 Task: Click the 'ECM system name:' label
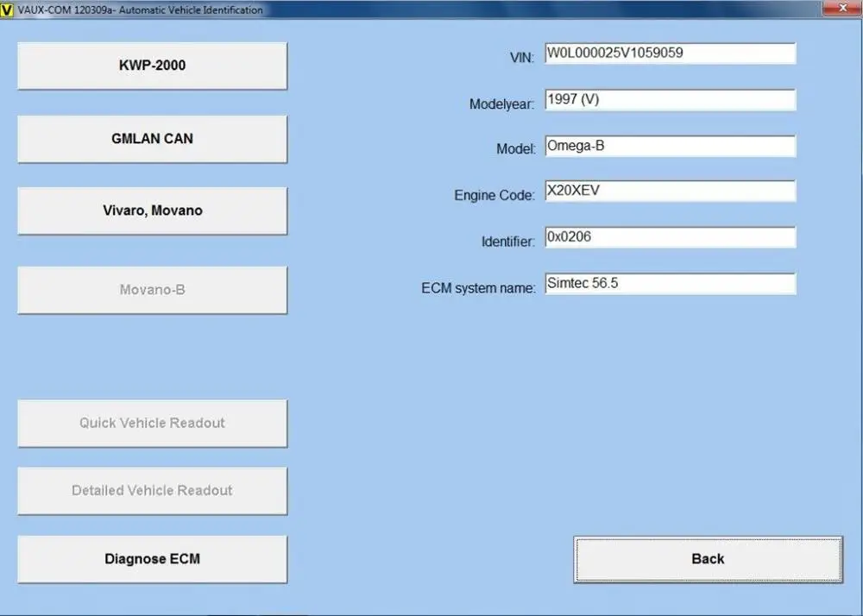click(x=478, y=288)
